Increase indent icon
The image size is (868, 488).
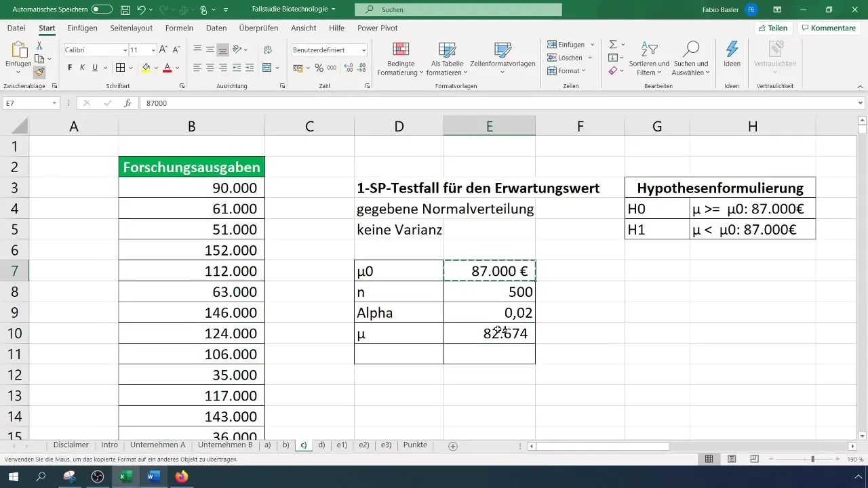tap(249, 68)
